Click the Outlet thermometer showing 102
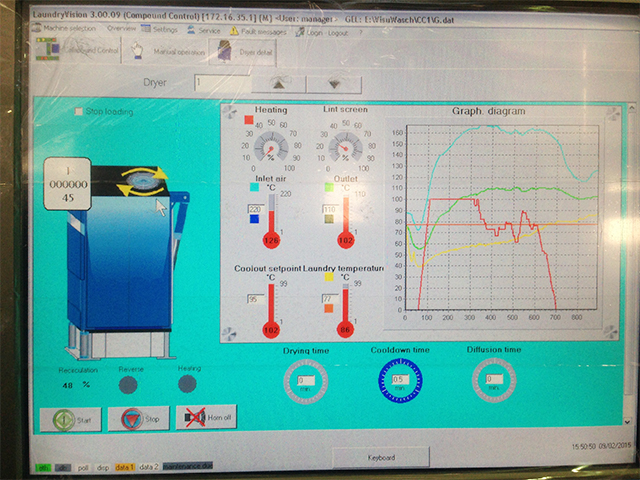 tap(346, 222)
